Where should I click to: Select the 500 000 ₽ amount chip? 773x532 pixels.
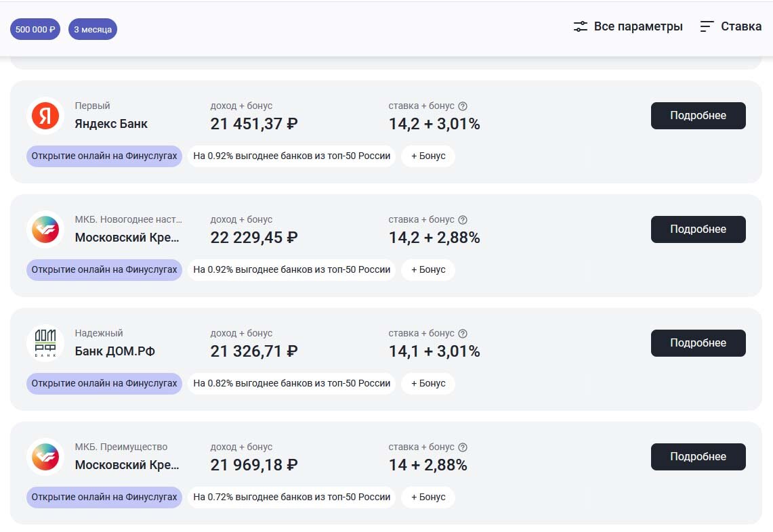35,30
